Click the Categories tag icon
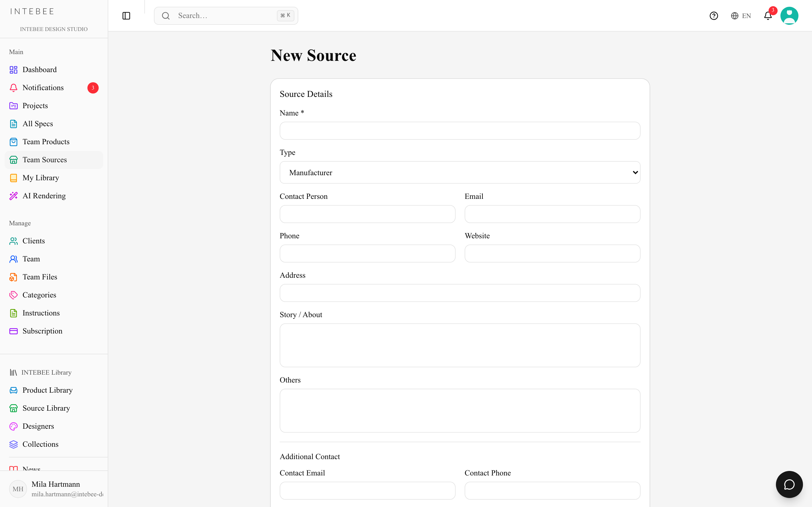 click(14, 295)
